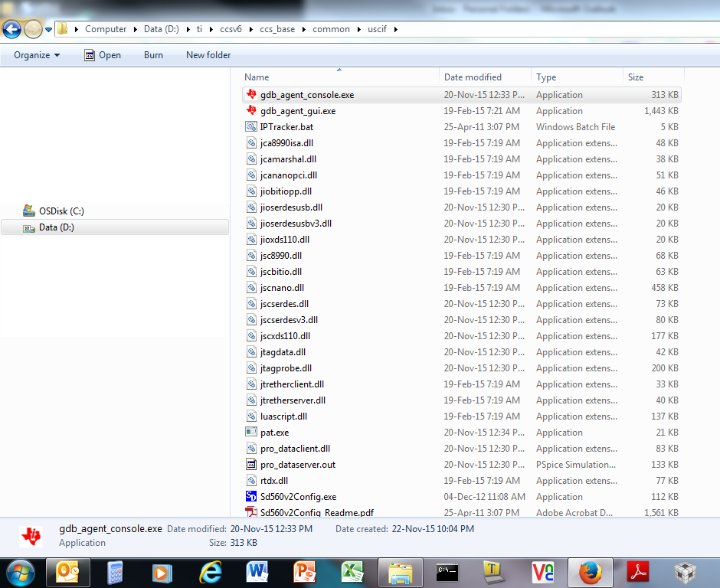Go to Computer in address bar
Screen dimensions: 720x588
tap(106, 29)
